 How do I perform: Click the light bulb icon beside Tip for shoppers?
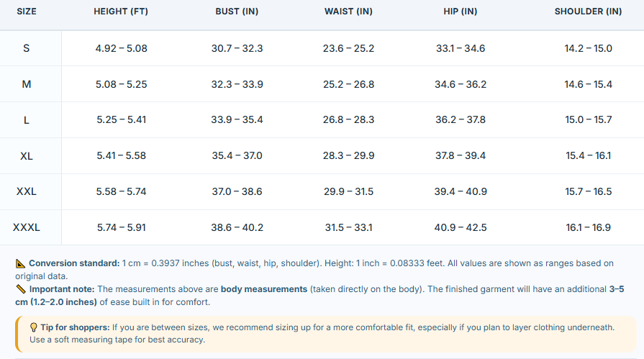point(34,327)
